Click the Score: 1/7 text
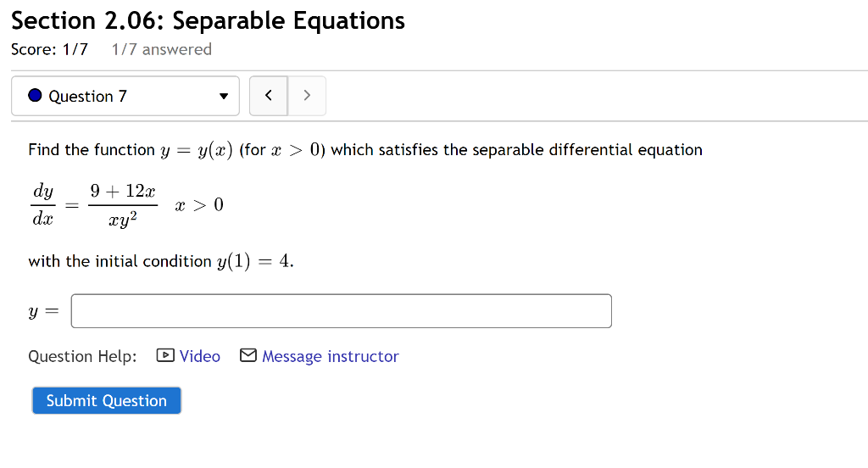The height and width of the screenshot is (468, 868). point(49,49)
